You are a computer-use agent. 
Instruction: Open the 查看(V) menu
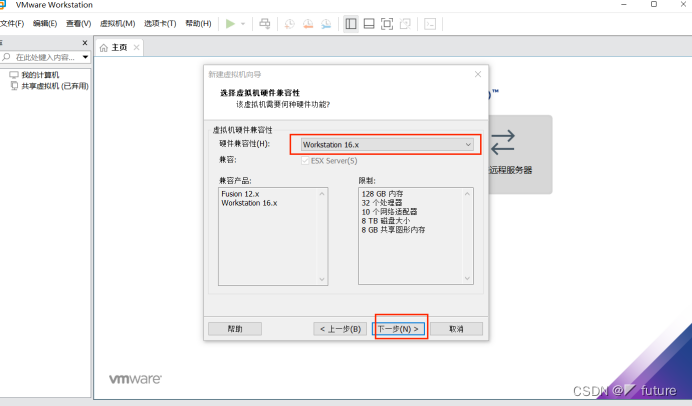pyautogui.click(x=79, y=24)
